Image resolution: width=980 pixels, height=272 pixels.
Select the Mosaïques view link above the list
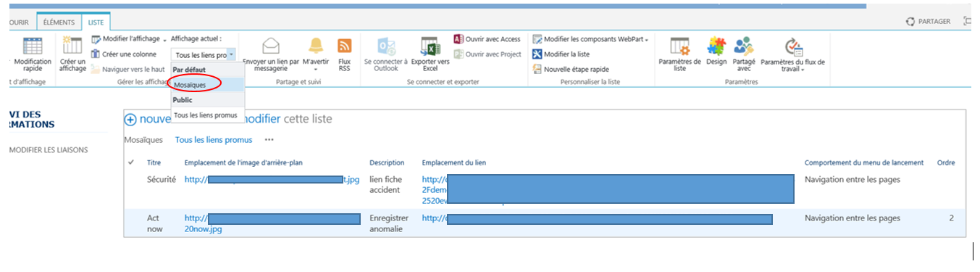point(143,139)
